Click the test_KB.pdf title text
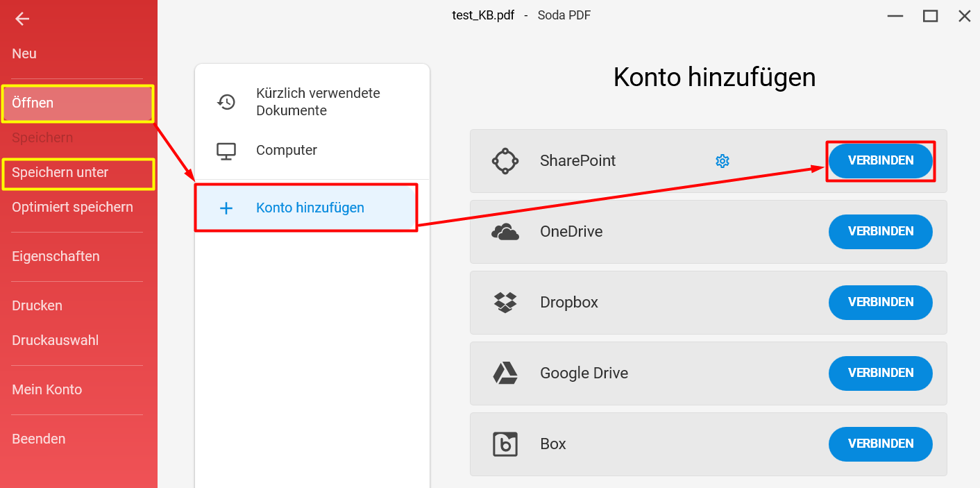This screenshot has height=488, width=980. pos(483,15)
